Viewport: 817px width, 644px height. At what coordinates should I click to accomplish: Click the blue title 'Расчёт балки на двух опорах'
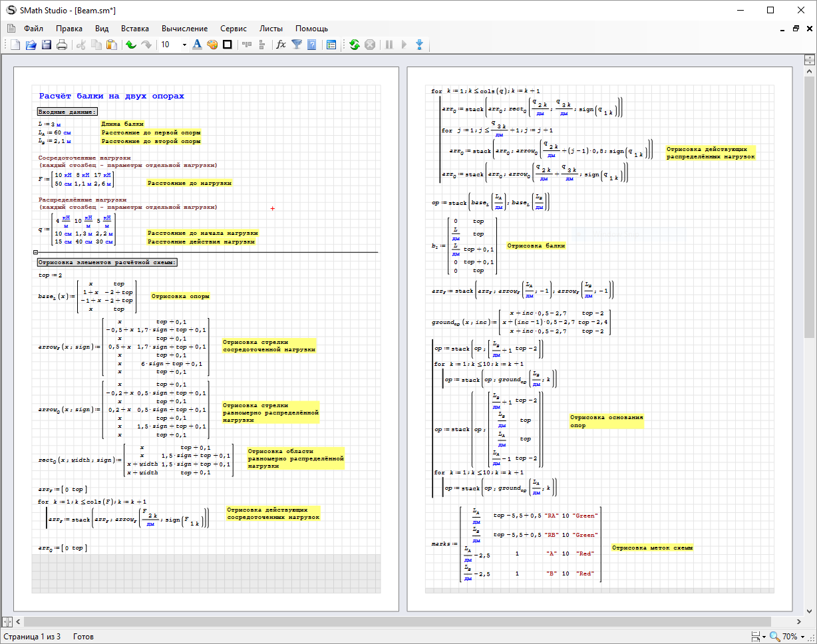point(111,96)
